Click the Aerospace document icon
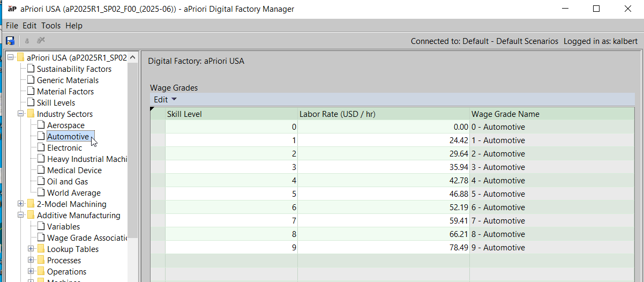Viewport: 644px width, 282px height. pyautogui.click(x=41, y=125)
